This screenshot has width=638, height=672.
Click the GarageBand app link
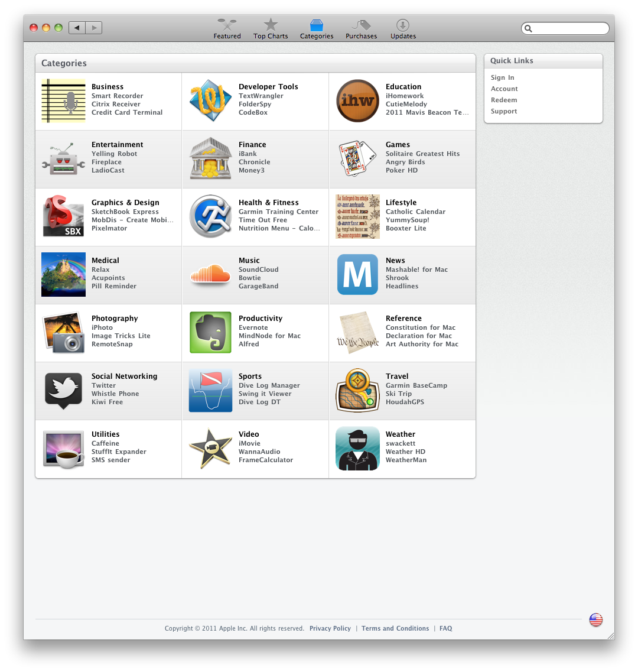click(x=258, y=286)
